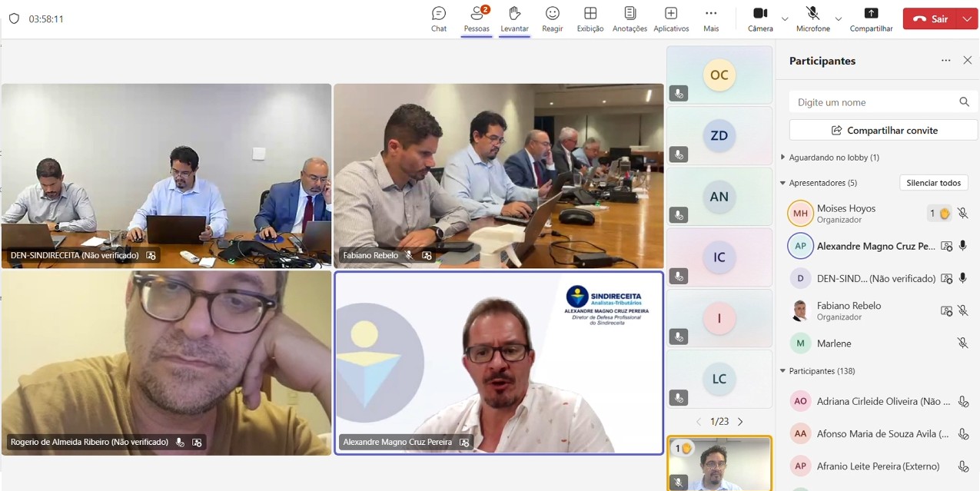980x491 pixels.
Task: Open Aplicativos apps menu
Action: click(x=671, y=19)
